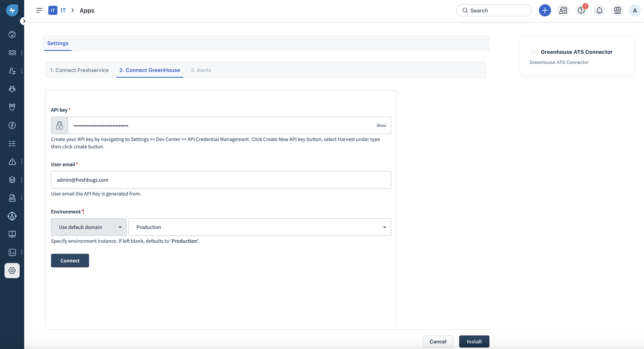
Task: Open the Admin gear icon
Action: pos(12,271)
